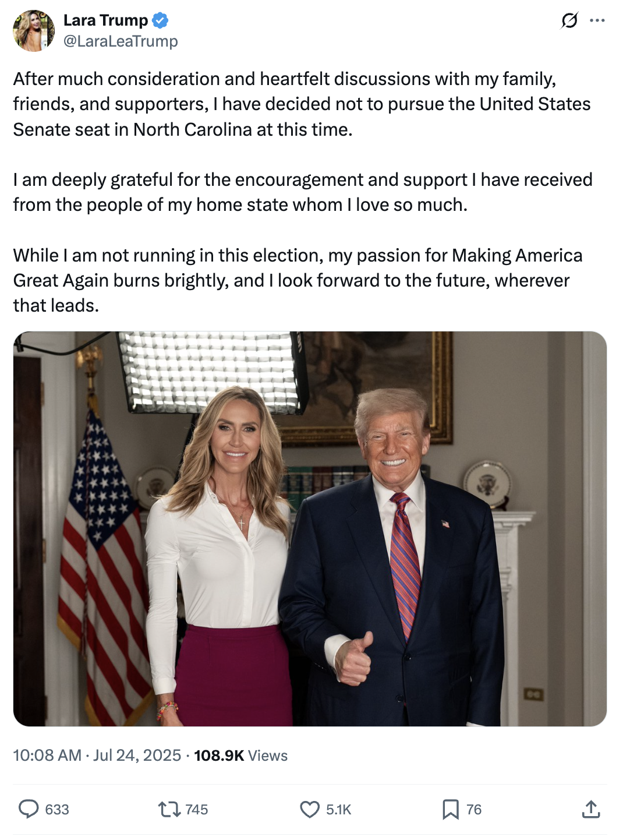
Task: Click the share upload icon
Action: tap(590, 809)
